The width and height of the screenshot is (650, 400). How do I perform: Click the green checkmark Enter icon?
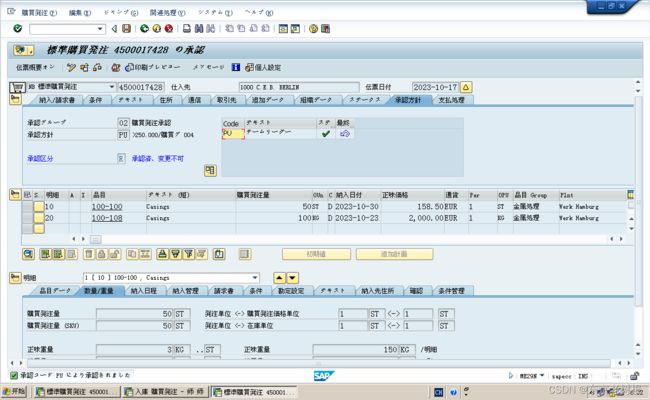[17, 28]
